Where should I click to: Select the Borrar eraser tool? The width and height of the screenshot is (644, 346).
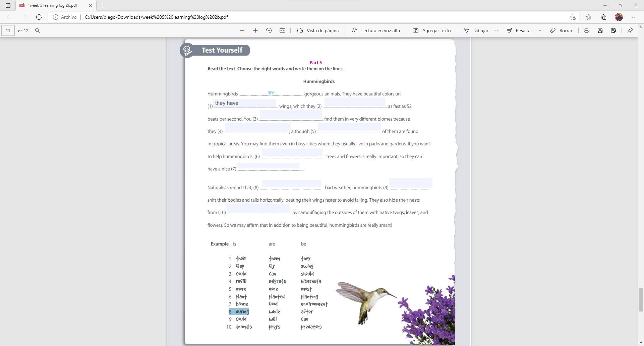pyautogui.click(x=561, y=30)
